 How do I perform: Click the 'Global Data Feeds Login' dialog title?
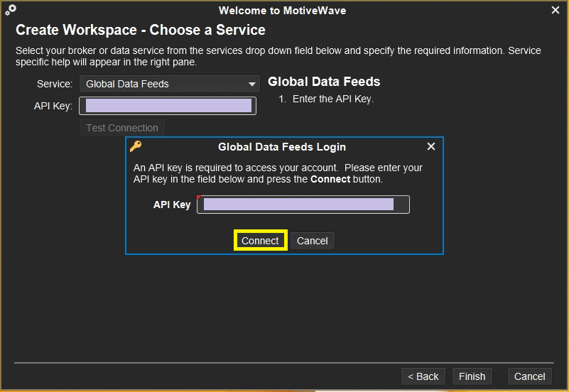(x=282, y=147)
